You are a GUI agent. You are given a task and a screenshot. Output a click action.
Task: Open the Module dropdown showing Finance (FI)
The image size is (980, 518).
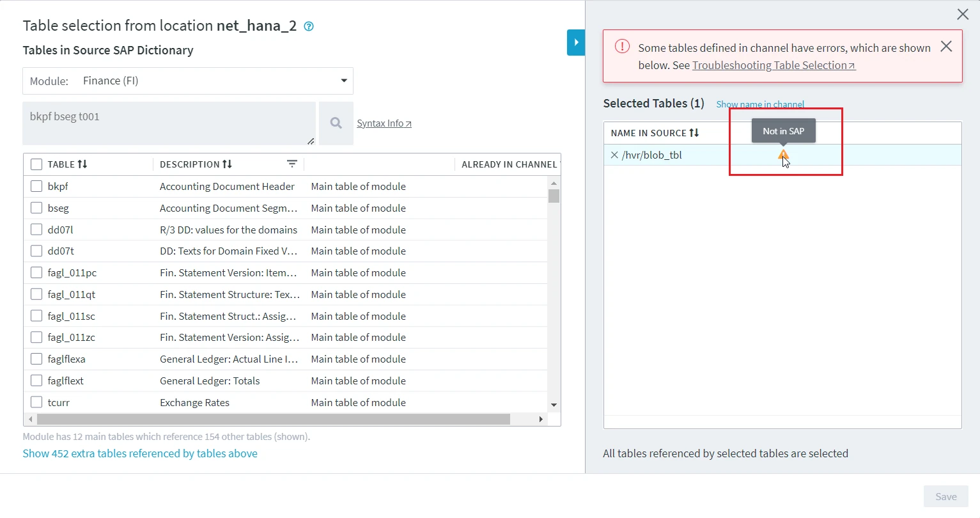click(x=188, y=81)
